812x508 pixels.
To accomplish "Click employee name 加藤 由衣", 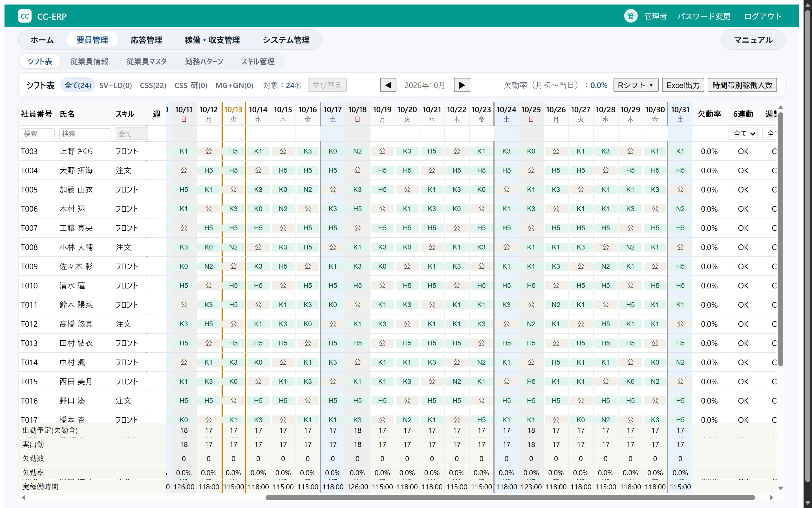I will (x=76, y=189).
